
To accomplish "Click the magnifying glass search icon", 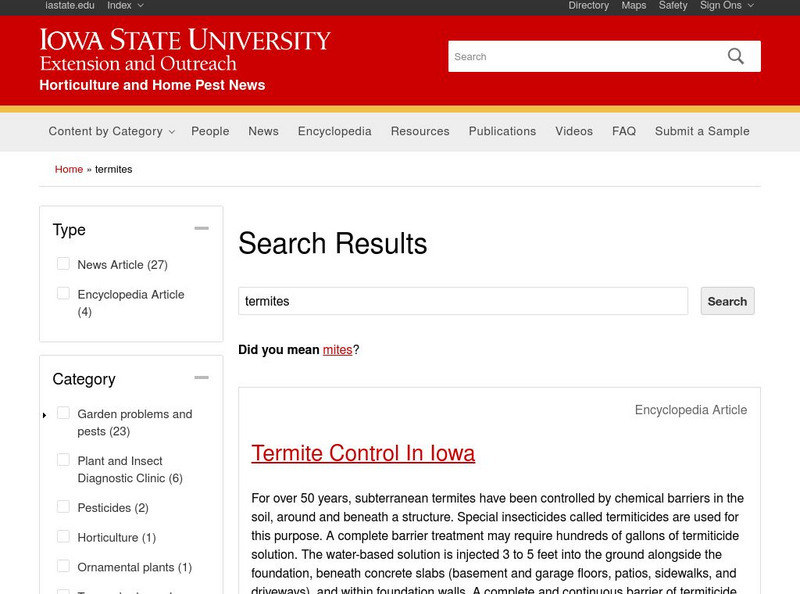I will [x=737, y=56].
